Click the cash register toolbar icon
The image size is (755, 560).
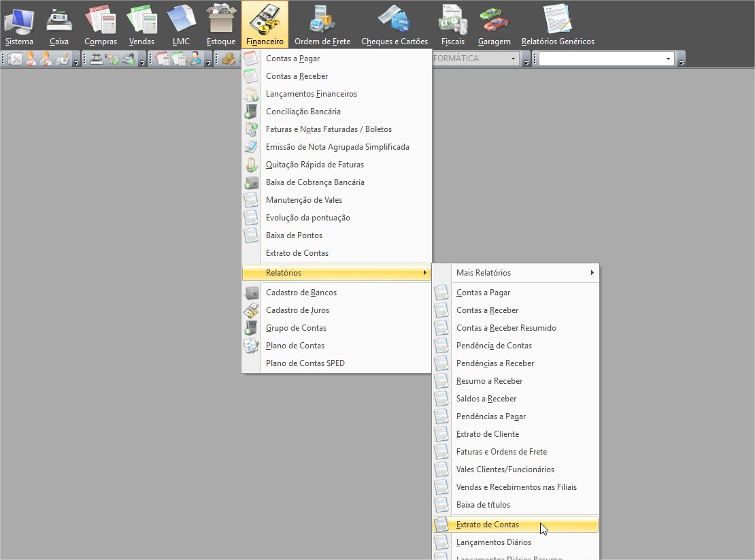coord(97,59)
